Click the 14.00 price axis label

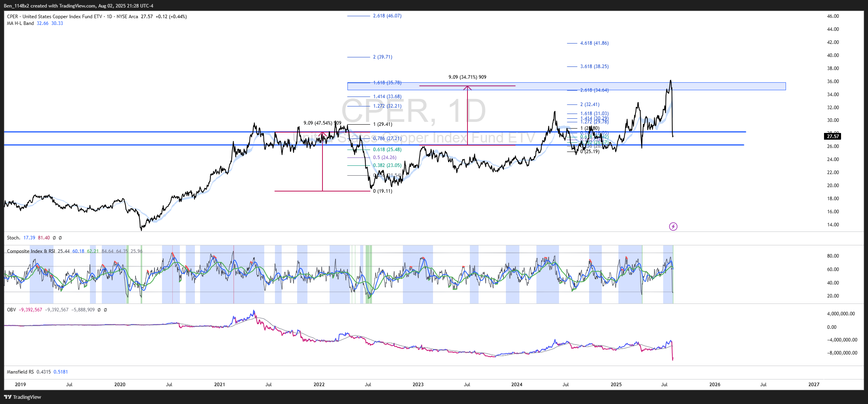click(833, 225)
